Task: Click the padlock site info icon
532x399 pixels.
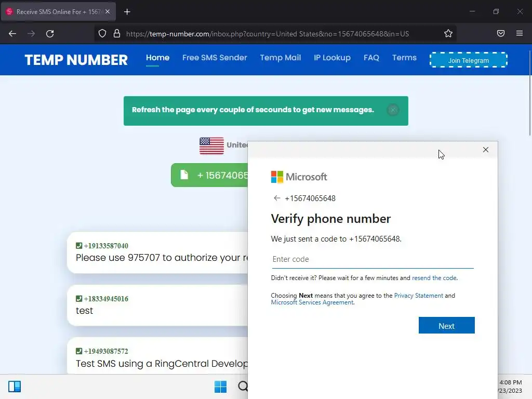Action: [117, 34]
